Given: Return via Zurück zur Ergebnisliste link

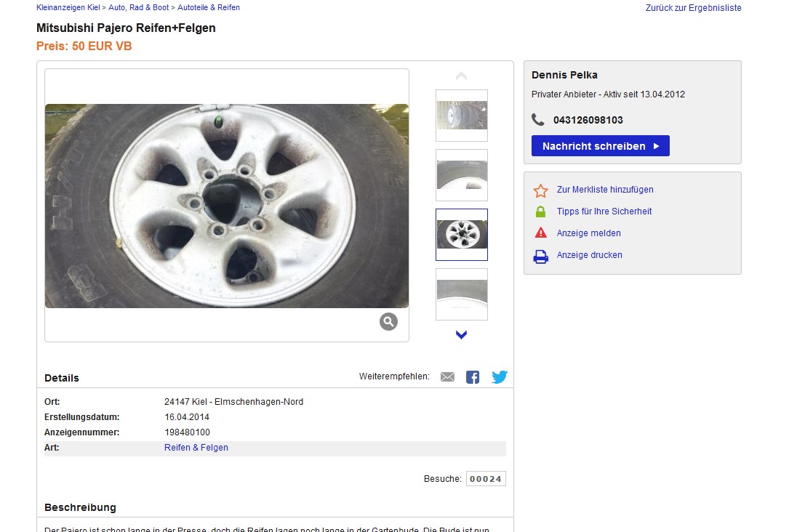Looking at the screenshot, I should click(693, 8).
